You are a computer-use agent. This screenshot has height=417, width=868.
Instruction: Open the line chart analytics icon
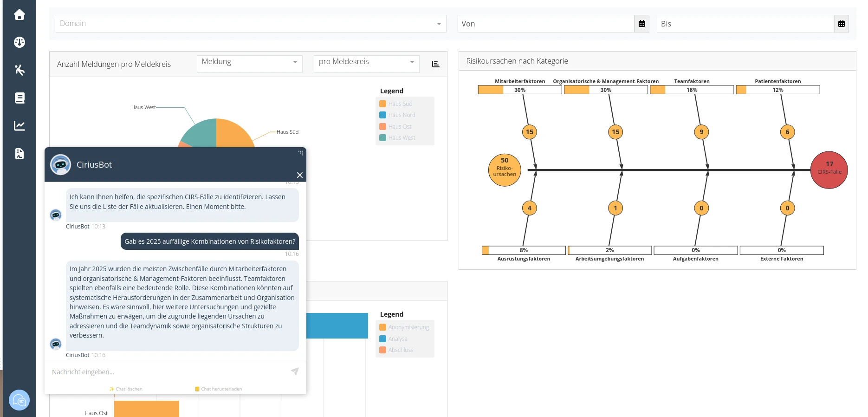(19, 126)
